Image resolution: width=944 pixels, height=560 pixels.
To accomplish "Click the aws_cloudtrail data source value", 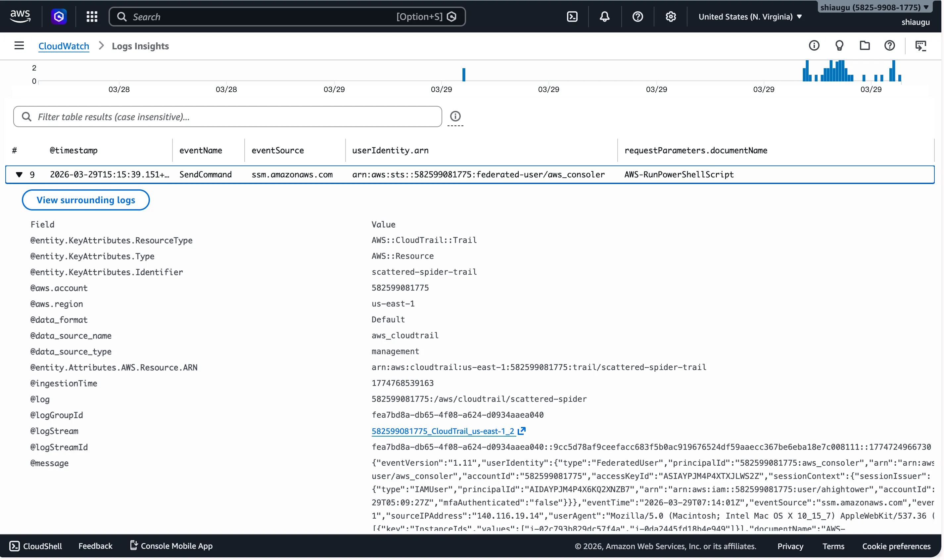I will pyautogui.click(x=405, y=335).
